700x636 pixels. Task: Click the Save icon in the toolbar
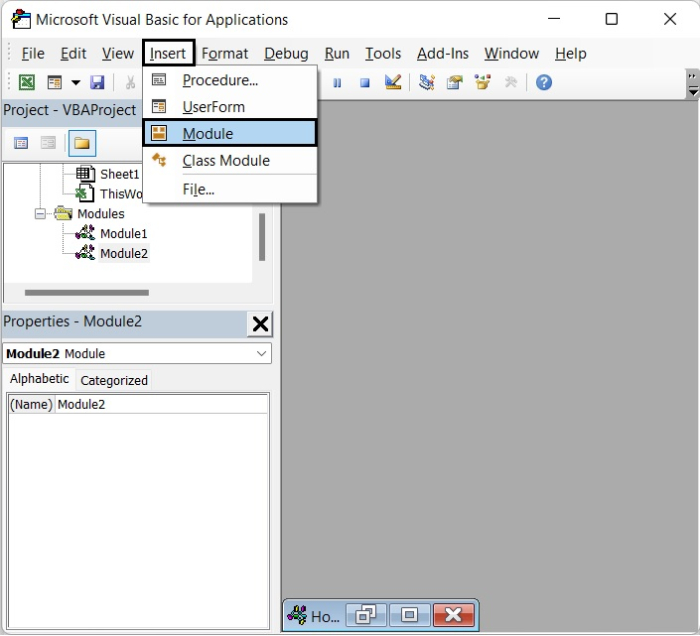click(97, 83)
